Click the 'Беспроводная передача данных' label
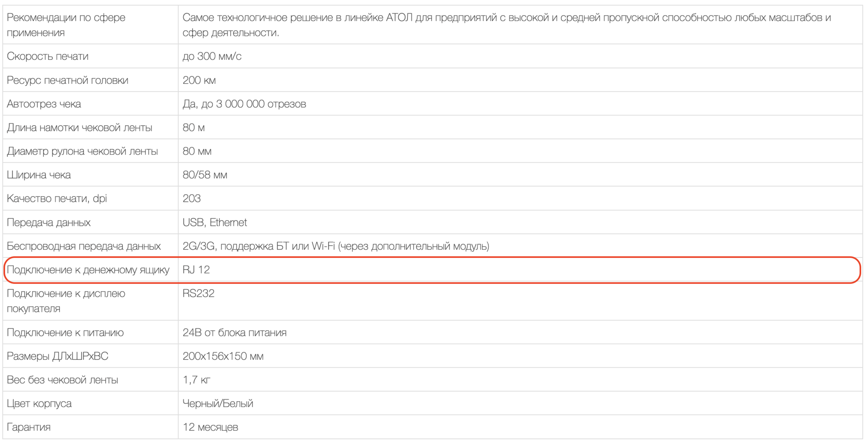This screenshot has height=441, width=868. tap(84, 246)
